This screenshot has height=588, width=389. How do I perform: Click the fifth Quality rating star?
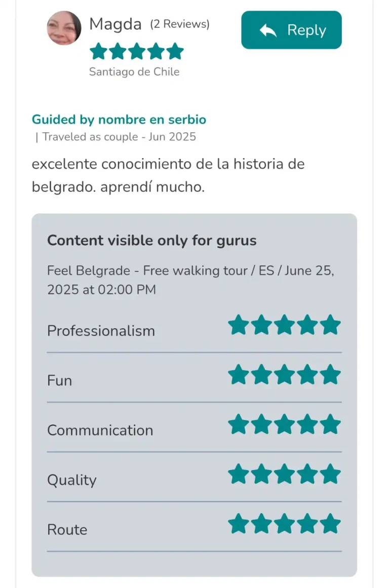330,474
